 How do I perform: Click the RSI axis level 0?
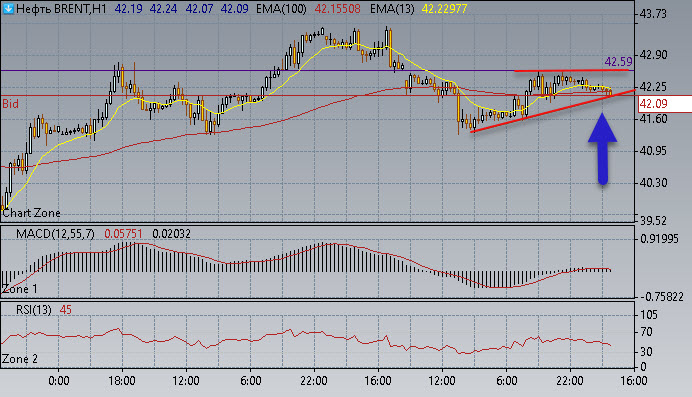pos(643,367)
